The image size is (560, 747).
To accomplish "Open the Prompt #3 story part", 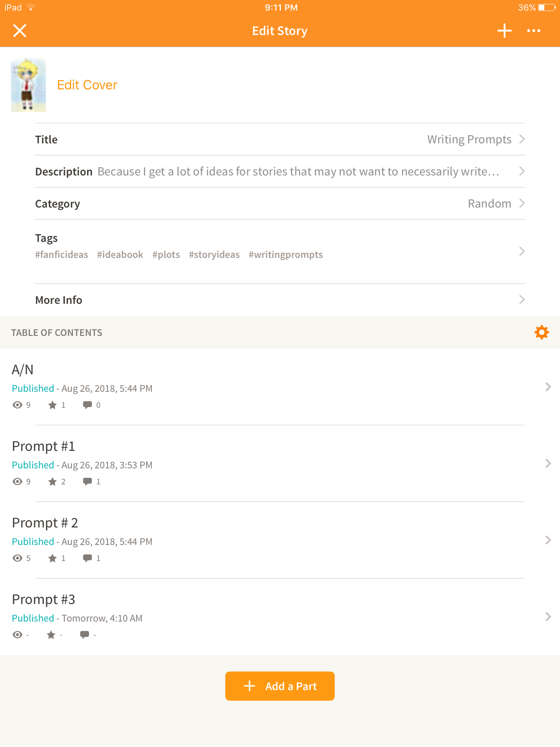I will click(280, 617).
